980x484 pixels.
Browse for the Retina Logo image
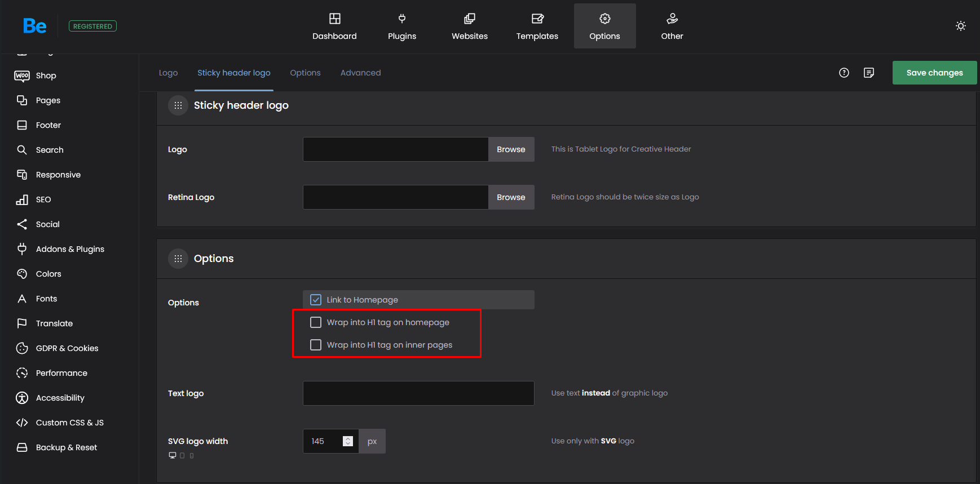(511, 197)
